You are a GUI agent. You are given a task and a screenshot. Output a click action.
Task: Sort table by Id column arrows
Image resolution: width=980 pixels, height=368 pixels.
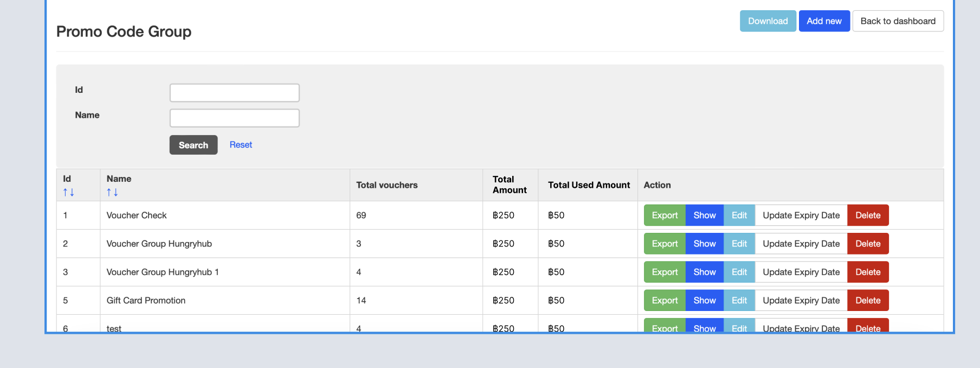click(x=68, y=192)
